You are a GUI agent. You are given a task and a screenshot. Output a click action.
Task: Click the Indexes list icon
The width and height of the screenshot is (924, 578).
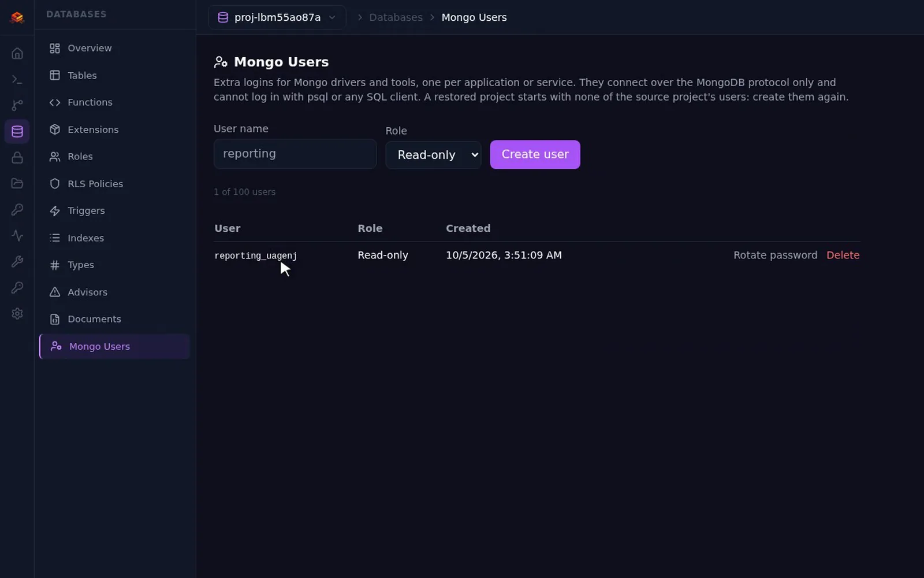[55, 238]
